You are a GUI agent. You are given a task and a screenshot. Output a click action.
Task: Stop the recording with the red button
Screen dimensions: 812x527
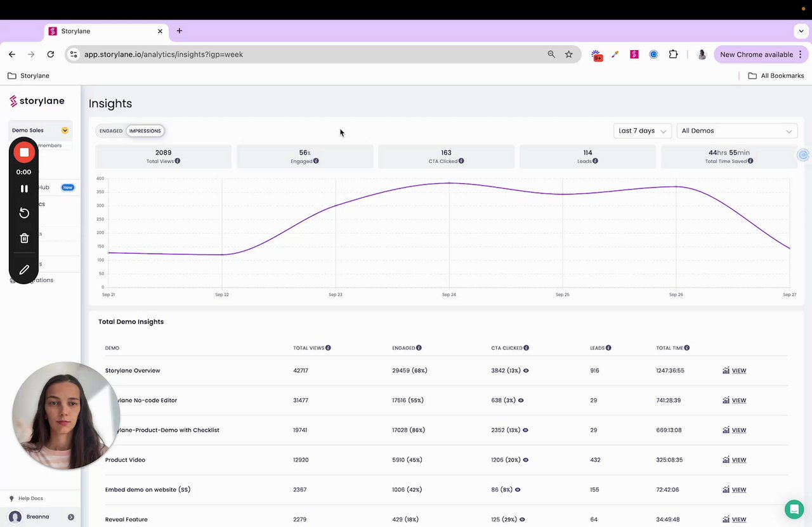tap(24, 152)
